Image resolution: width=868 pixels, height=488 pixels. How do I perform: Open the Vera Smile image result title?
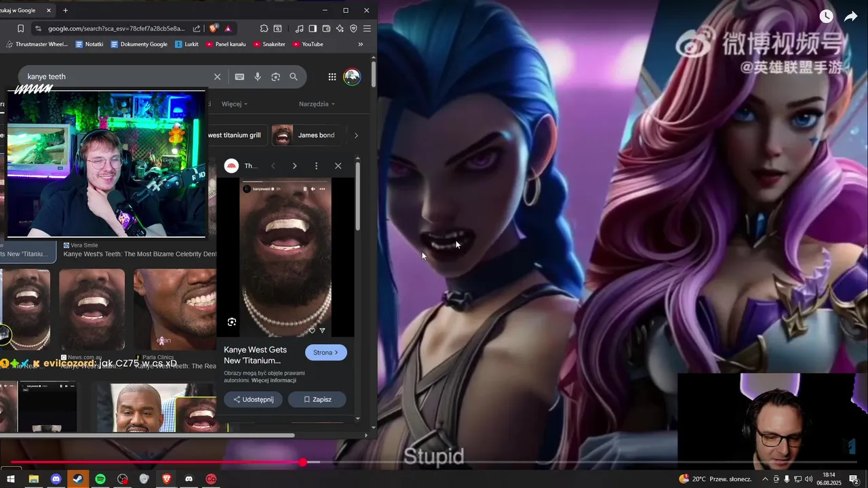click(x=140, y=254)
